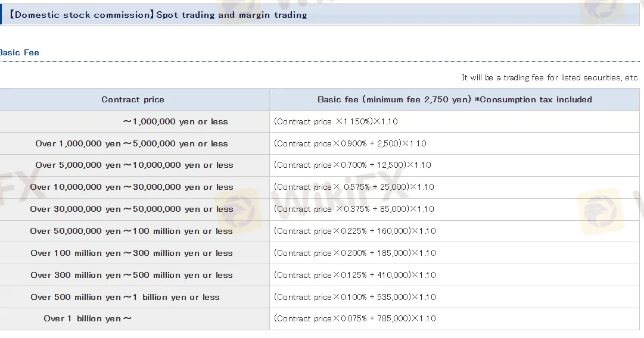Click the 500 million~1 billion yen cell
Image resolution: width=644 pixels, height=338 pixels.
click(125, 297)
